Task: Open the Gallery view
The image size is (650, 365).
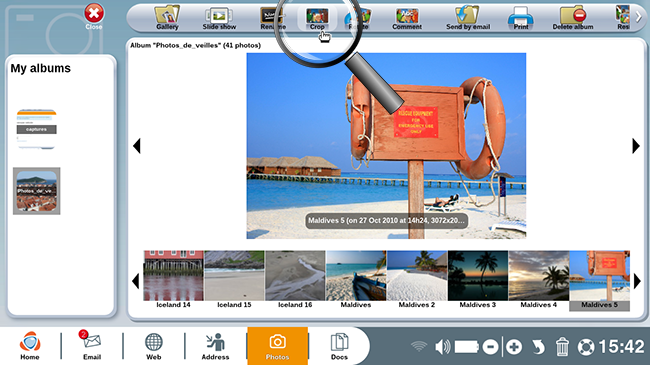Action: [x=167, y=18]
